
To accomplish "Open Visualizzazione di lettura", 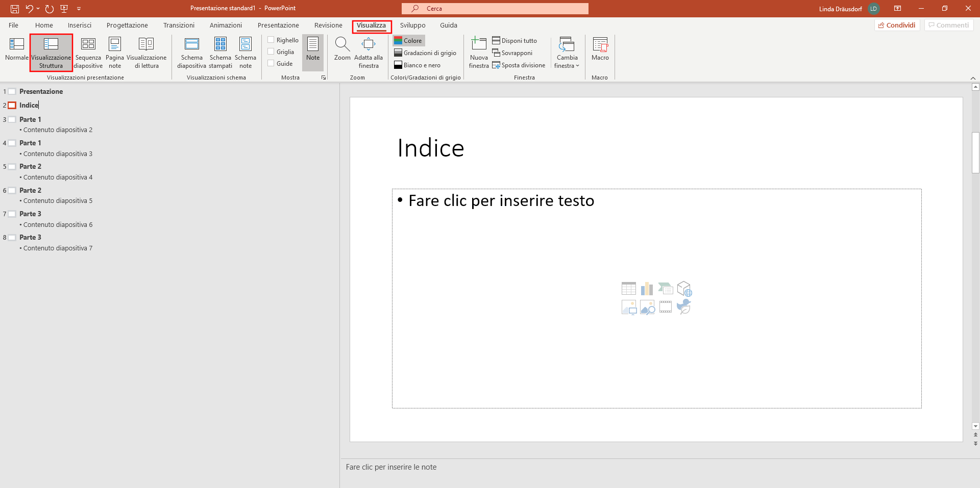I will pos(146,53).
